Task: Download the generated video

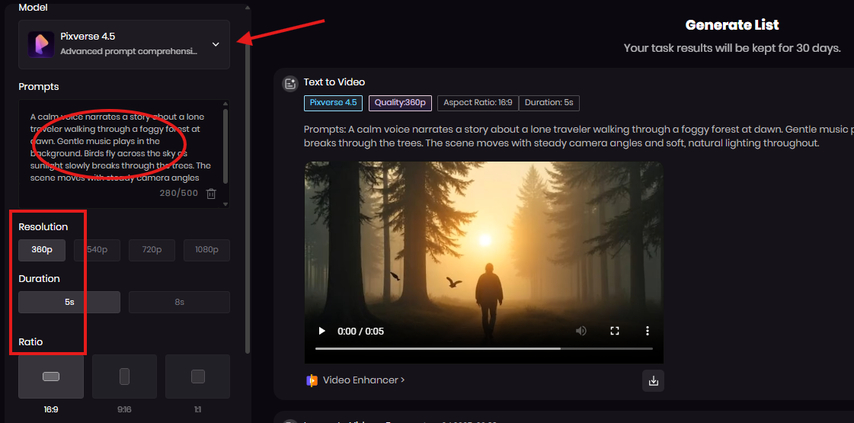Action: pyautogui.click(x=653, y=381)
